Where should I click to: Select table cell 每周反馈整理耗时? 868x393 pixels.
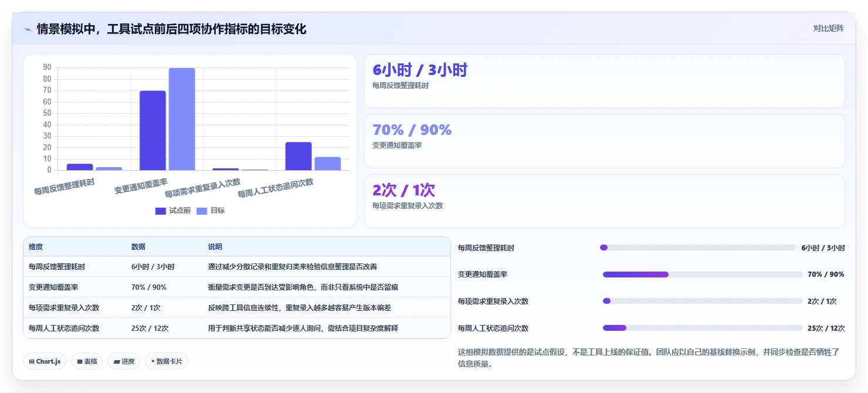(57, 266)
